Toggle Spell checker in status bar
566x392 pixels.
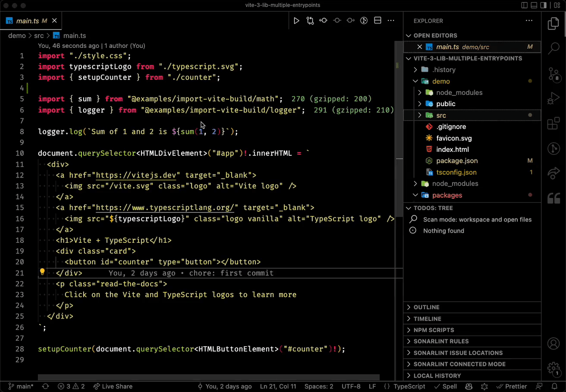point(445,386)
